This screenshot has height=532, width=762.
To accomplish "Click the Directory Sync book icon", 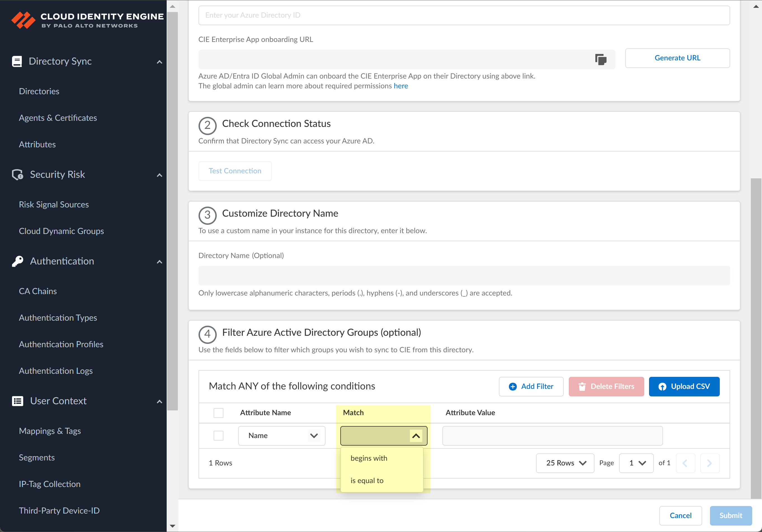I will pyautogui.click(x=17, y=62).
